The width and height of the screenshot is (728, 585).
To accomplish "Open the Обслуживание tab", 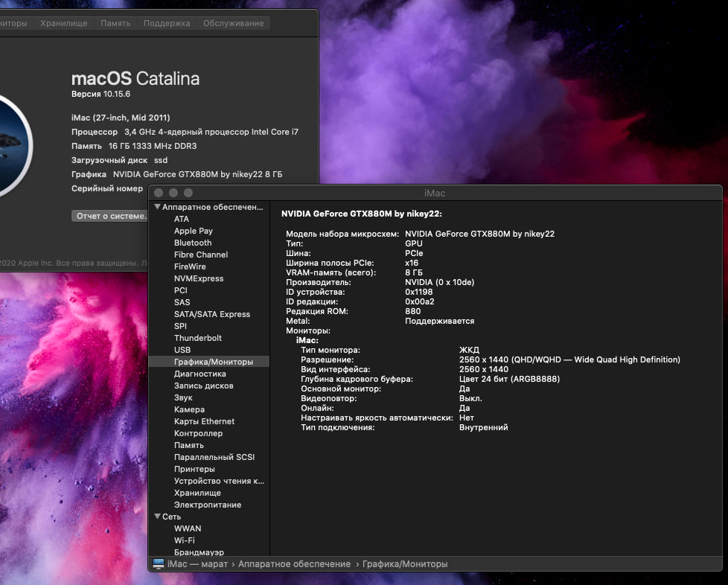I will 234,23.
